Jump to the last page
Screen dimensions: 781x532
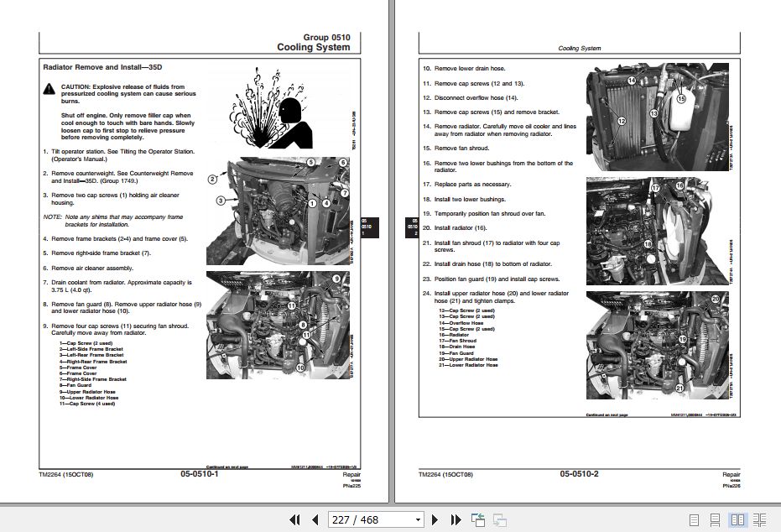(x=456, y=520)
